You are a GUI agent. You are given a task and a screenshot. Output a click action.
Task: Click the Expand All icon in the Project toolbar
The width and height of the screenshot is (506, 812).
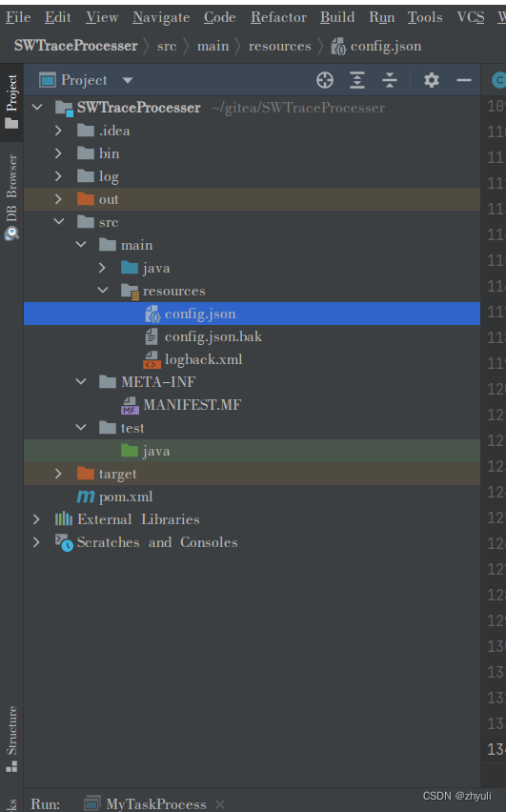tap(357, 80)
